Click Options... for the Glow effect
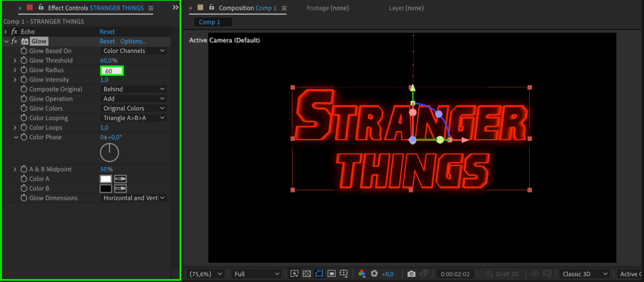Viewport: 644px width, 282px height. click(133, 41)
